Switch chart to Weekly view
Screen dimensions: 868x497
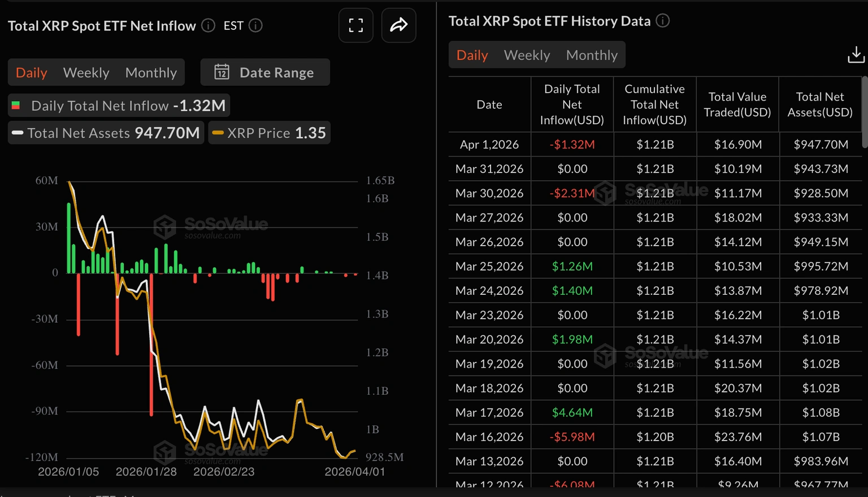pos(86,72)
